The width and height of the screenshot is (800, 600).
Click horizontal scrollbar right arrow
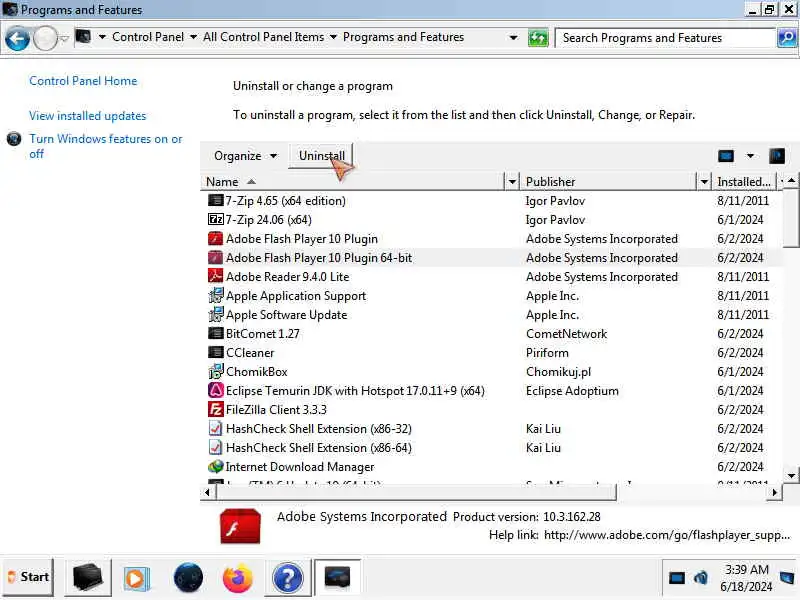pos(774,492)
